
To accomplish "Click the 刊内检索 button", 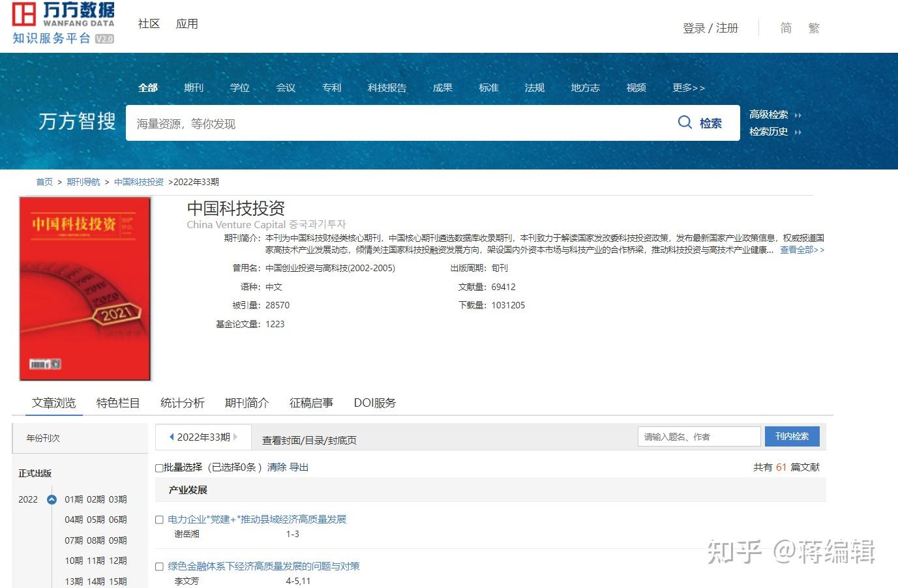I will tap(792, 437).
